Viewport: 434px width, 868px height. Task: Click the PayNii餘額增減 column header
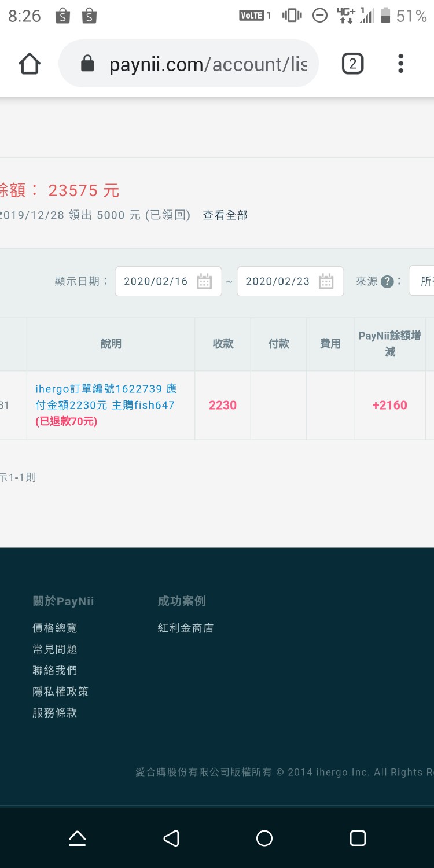point(390,344)
